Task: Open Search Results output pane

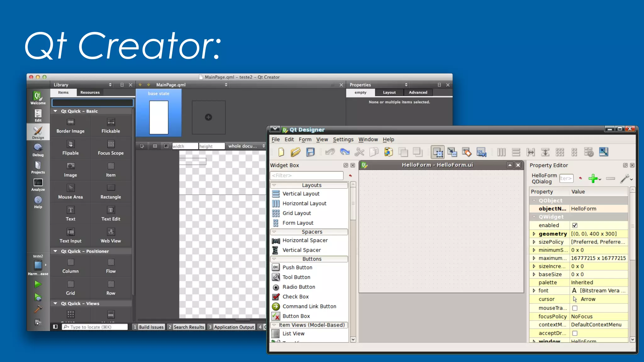Action: pyautogui.click(x=186, y=327)
